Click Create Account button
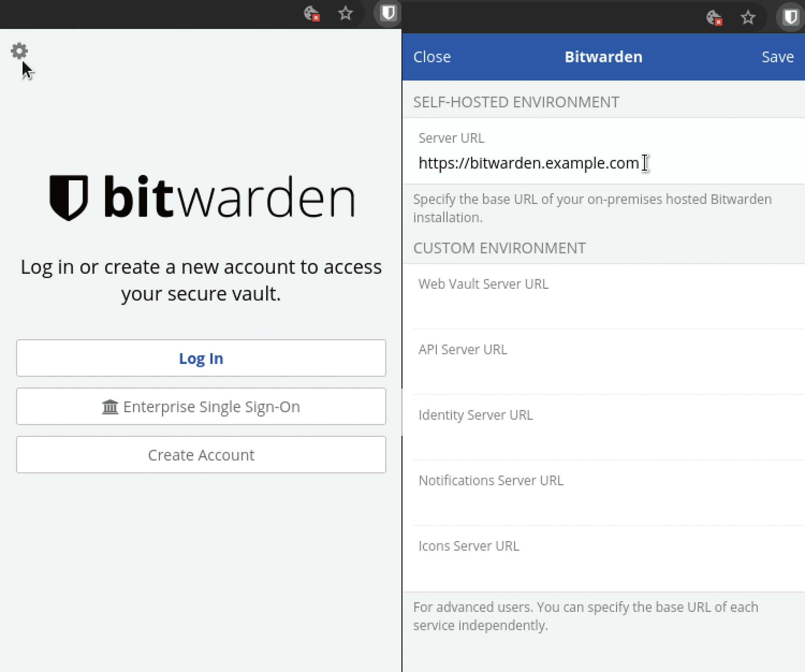 click(x=201, y=455)
